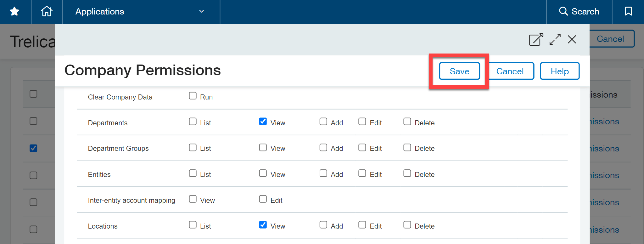Viewport: 644px width, 244px height.
Task: Check Delete for Locations
Action: [407, 225]
